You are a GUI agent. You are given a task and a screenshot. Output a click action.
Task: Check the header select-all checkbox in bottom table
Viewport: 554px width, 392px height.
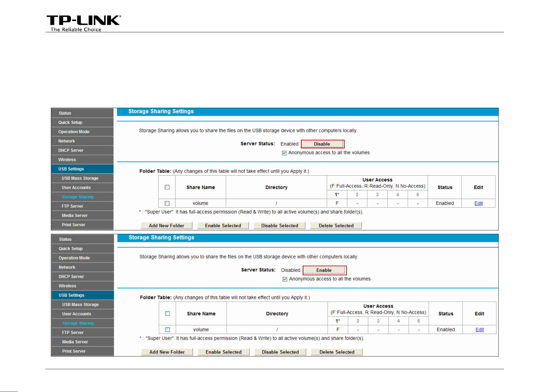click(168, 314)
